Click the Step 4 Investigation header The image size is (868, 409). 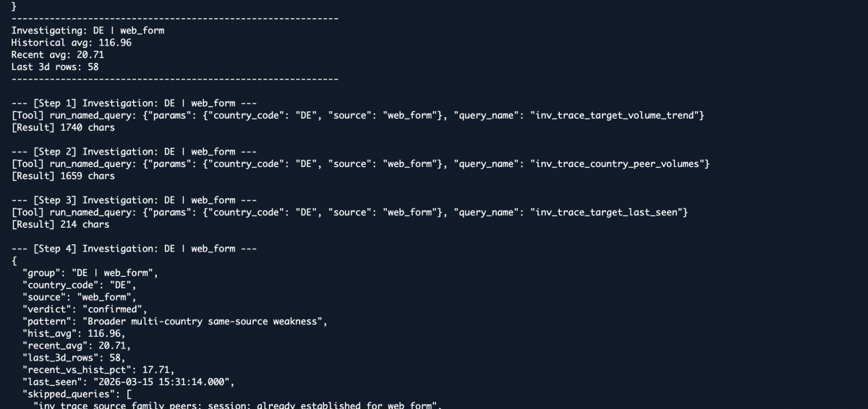click(x=134, y=249)
